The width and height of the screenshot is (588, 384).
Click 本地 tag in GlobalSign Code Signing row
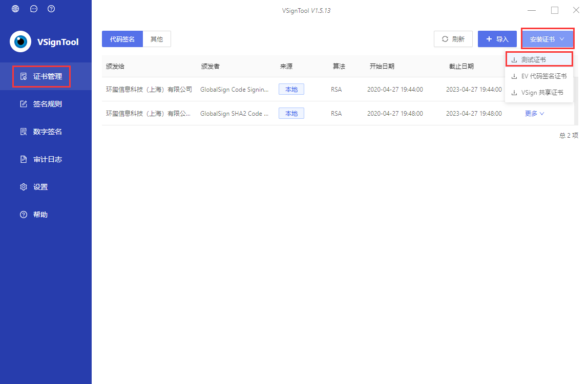point(291,89)
